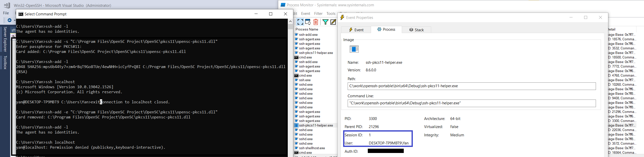Viewport: 644px width, 157px height.
Task: Switch to the Stack tab
Action: tap(416, 30)
